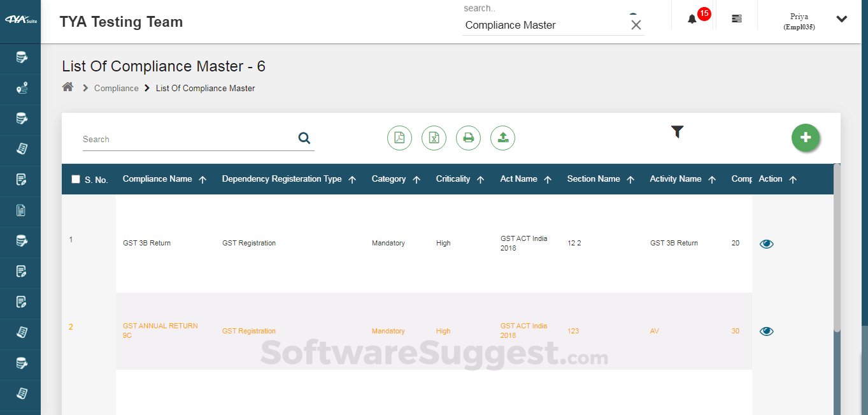Select all rows using header checkbox
868x415 pixels.
pos(75,178)
